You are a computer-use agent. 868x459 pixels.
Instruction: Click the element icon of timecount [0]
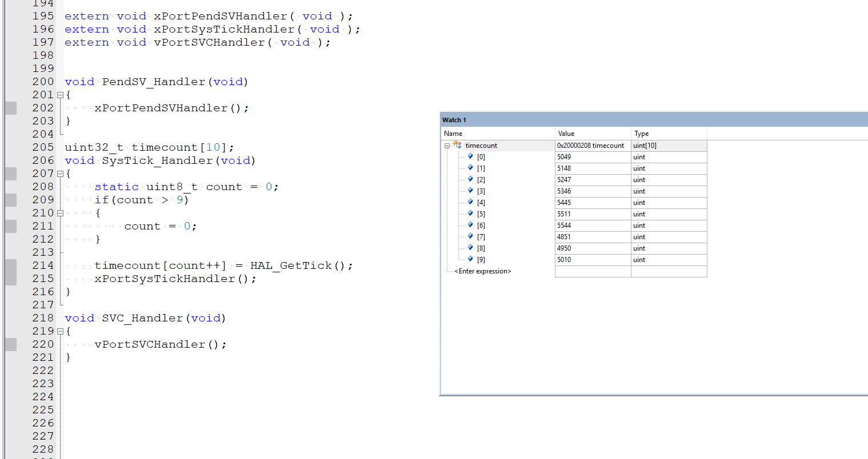[x=470, y=156]
